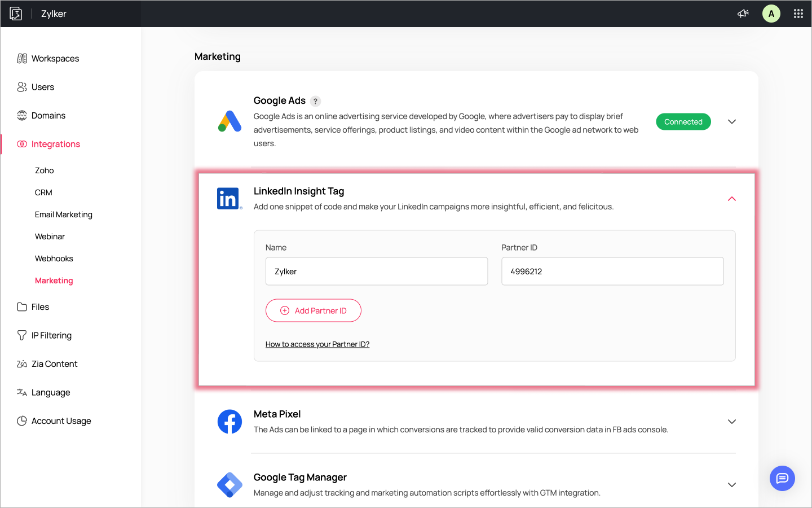Click the Marketing page heading

coord(218,56)
